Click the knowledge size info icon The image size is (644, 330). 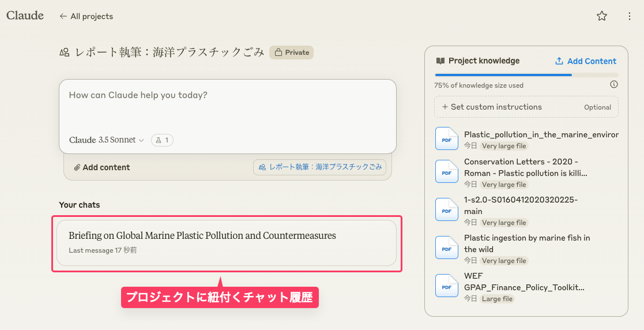(614, 85)
